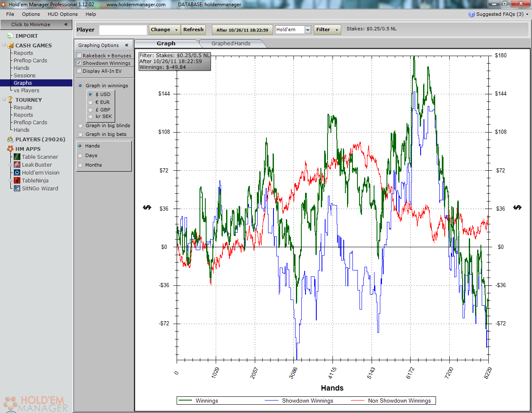Screen dimensions: 532x413
Task: Enable Display All-In EV checkbox
Action: pyautogui.click(x=79, y=71)
